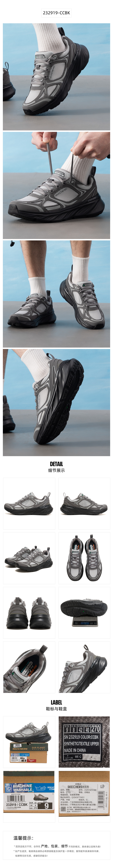
Task: View the insole close-up thumbnail
Action: tap(29, 667)
